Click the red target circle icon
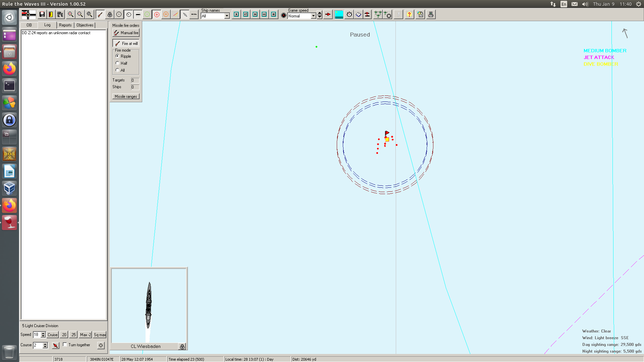The image size is (644, 362). (x=157, y=14)
